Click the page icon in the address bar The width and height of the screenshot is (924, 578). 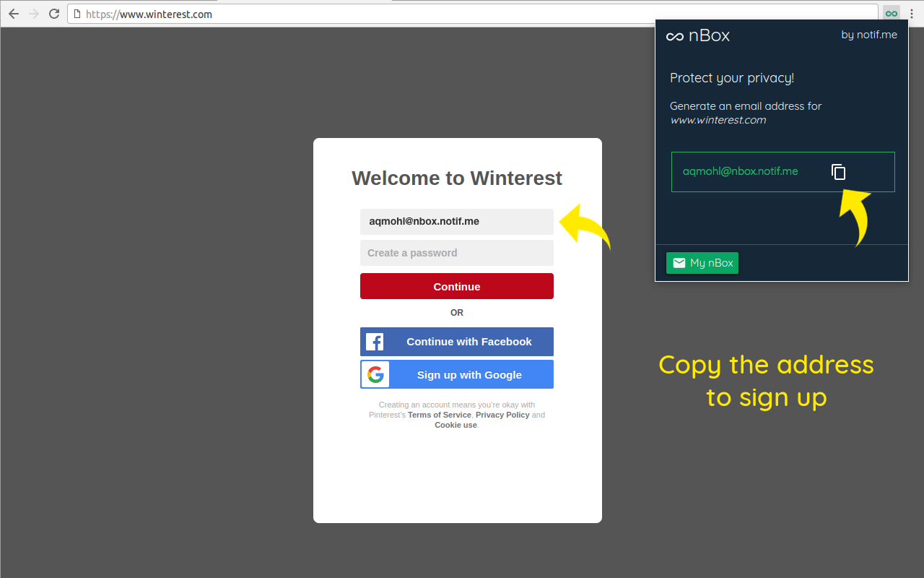(77, 14)
